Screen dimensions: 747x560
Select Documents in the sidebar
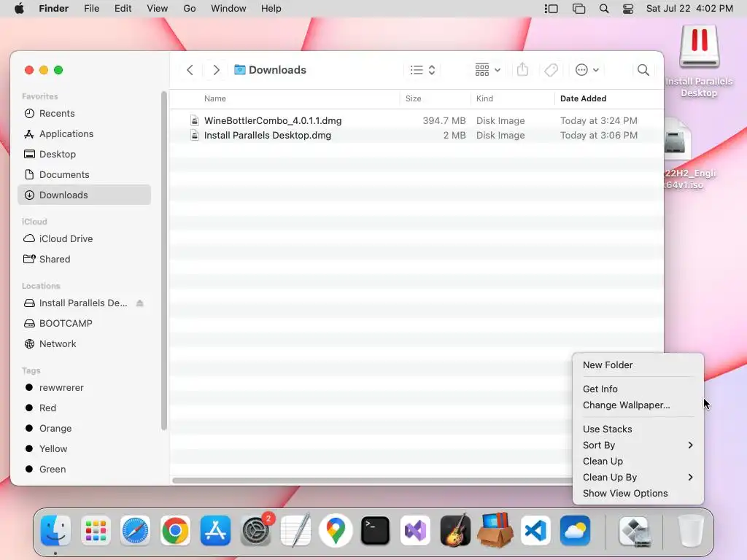(85, 175)
